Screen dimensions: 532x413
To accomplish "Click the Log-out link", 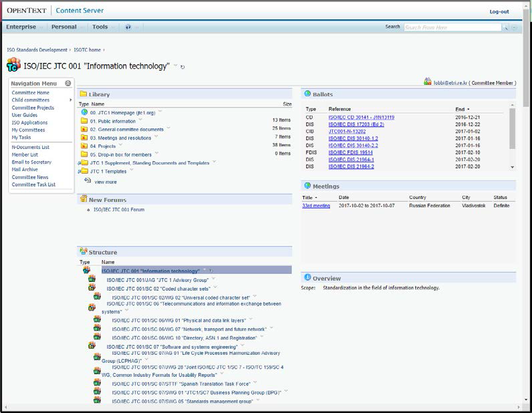I will tap(499, 11).
